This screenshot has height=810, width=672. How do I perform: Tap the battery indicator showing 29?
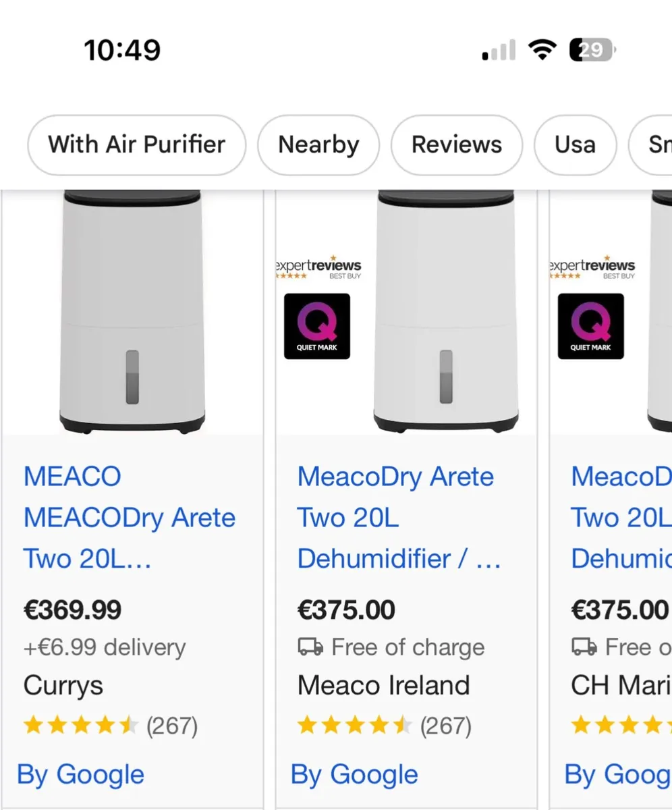[x=592, y=50]
